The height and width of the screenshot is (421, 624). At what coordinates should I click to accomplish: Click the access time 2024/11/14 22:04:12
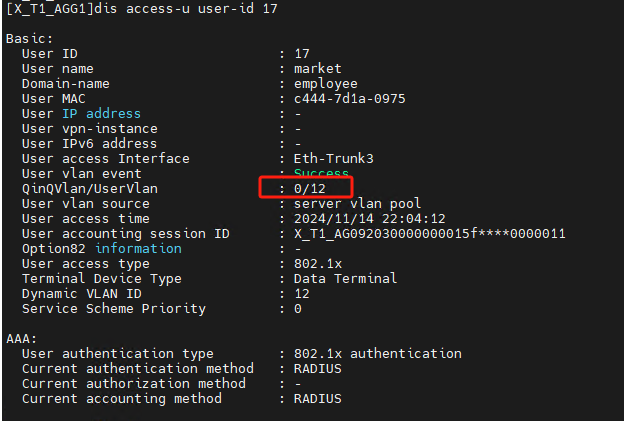[369, 219]
